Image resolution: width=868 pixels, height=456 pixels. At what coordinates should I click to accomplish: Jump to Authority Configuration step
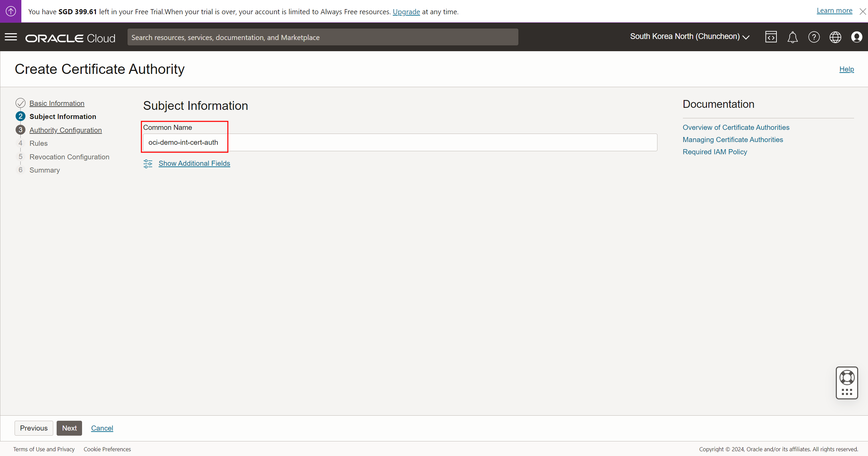click(x=65, y=130)
